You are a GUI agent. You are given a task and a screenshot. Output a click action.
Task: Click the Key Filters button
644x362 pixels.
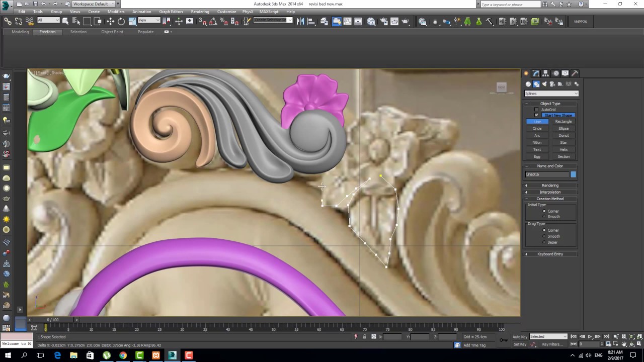pyautogui.click(x=552, y=344)
